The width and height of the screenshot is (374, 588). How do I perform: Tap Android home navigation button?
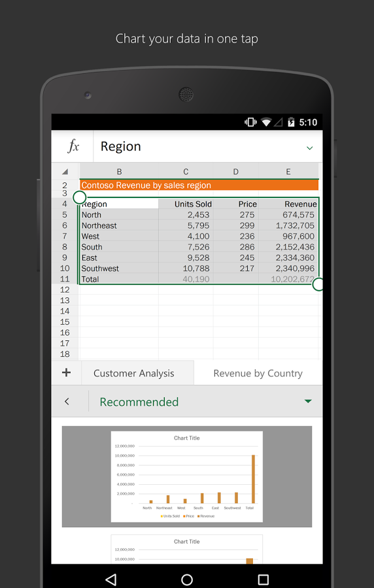pyautogui.click(x=187, y=580)
